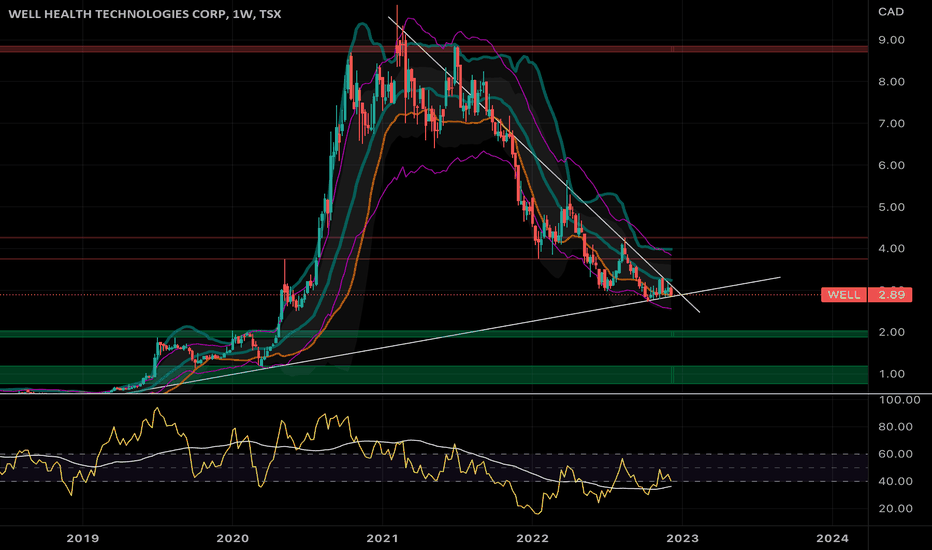Click the 100.00 RSI axis label
The image size is (932, 550).
click(899, 400)
